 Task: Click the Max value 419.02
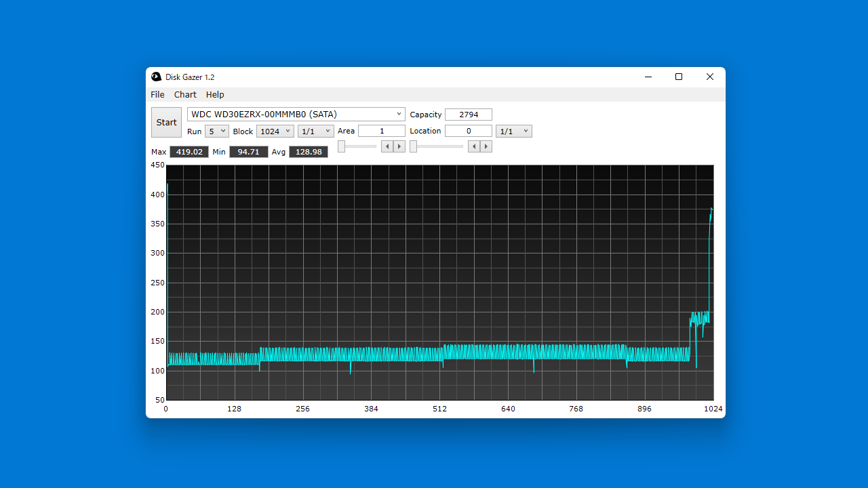(189, 152)
